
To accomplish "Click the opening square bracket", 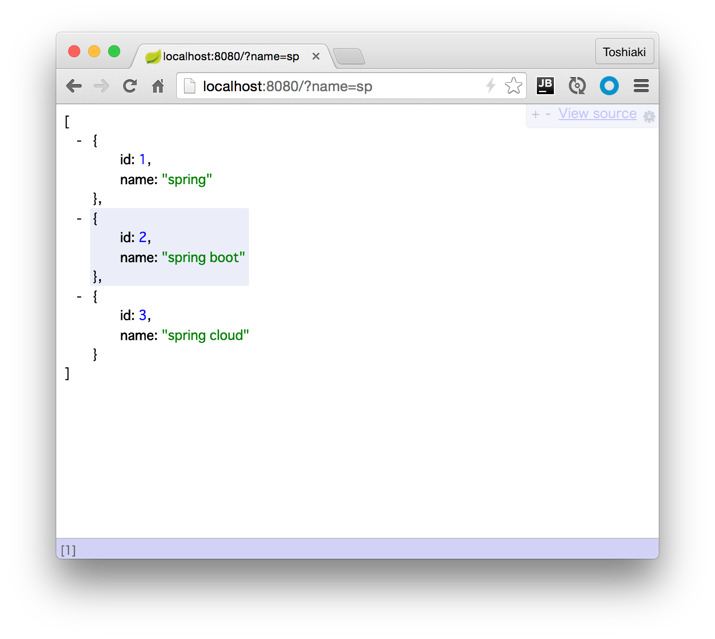I will pos(67,122).
